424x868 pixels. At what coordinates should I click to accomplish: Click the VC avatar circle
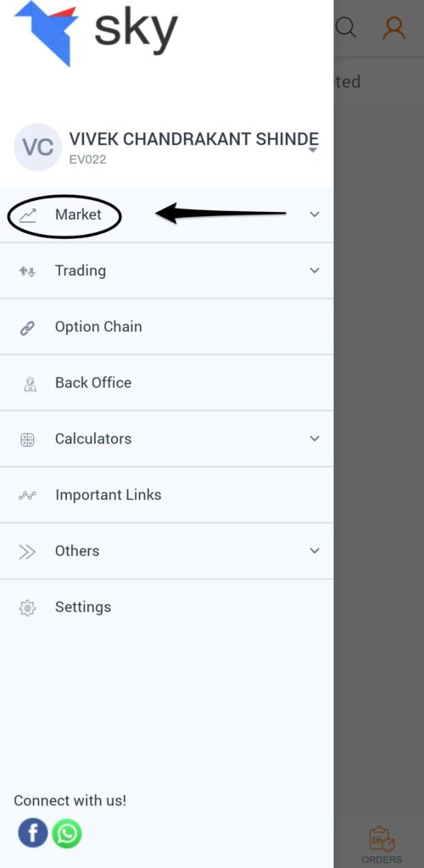click(x=37, y=147)
